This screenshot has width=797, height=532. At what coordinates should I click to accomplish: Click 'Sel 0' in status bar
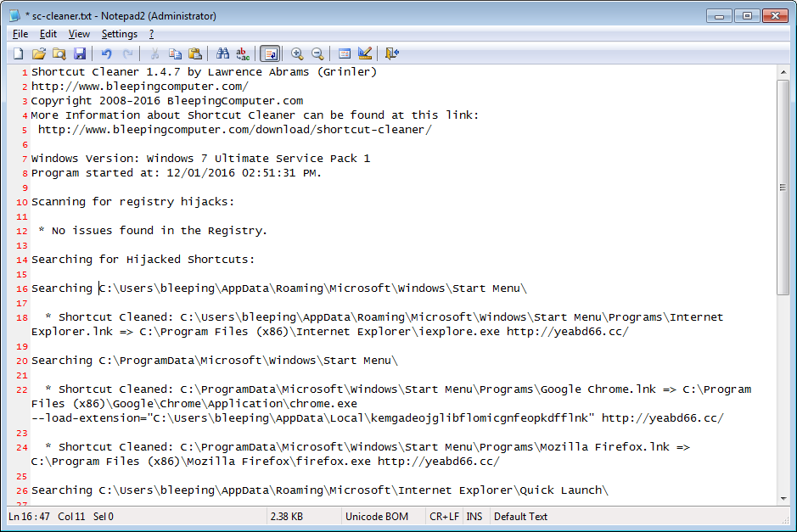coord(104,517)
